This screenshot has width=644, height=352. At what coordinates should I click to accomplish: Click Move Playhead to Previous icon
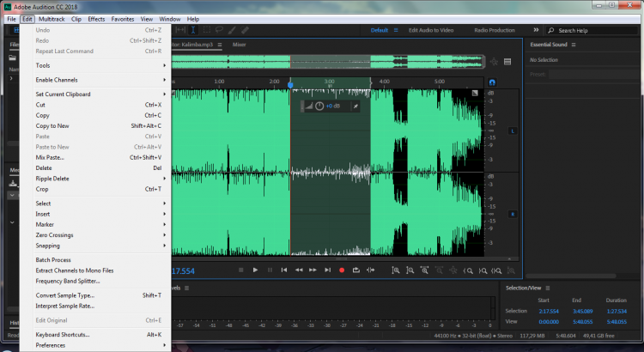tap(284, 270)
